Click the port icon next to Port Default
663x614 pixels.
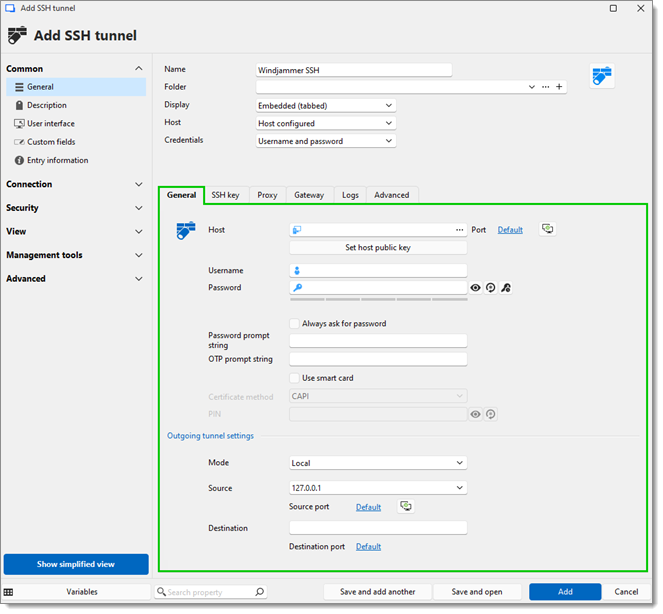(x=547, y=229)
